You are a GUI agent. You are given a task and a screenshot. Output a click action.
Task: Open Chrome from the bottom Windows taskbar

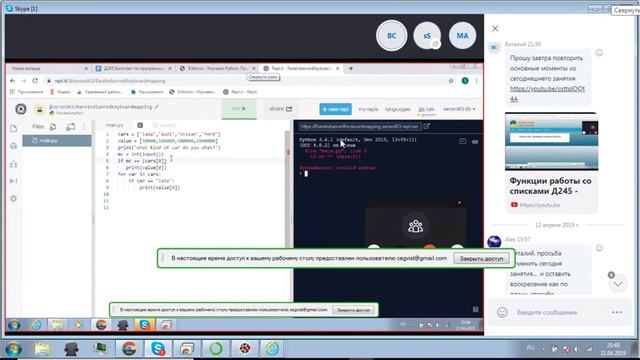(x=129, y=349)
